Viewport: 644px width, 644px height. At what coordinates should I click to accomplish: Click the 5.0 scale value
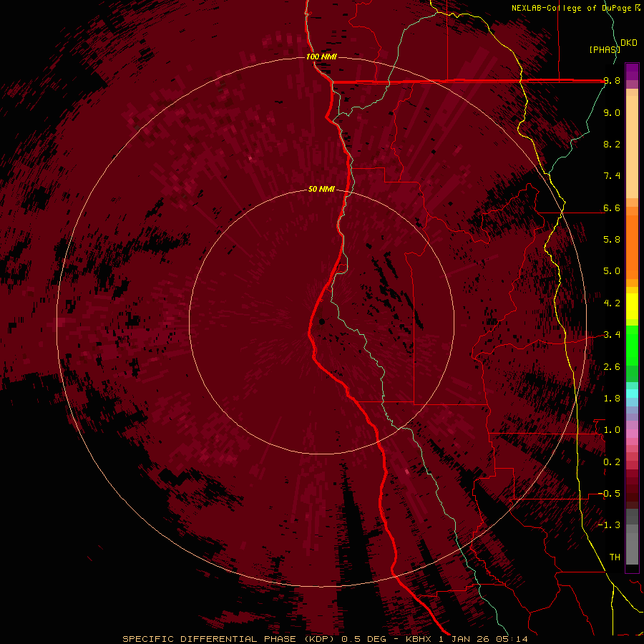[612, 271]
